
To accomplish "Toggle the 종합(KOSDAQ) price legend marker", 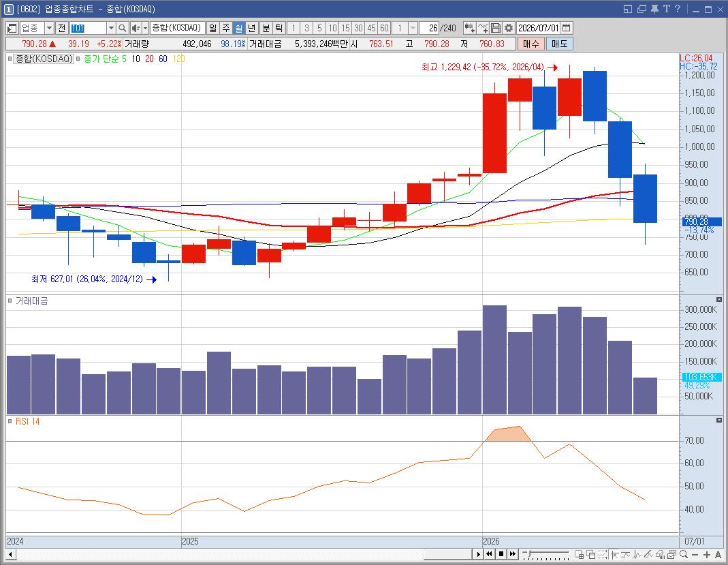I will [10, 59].
